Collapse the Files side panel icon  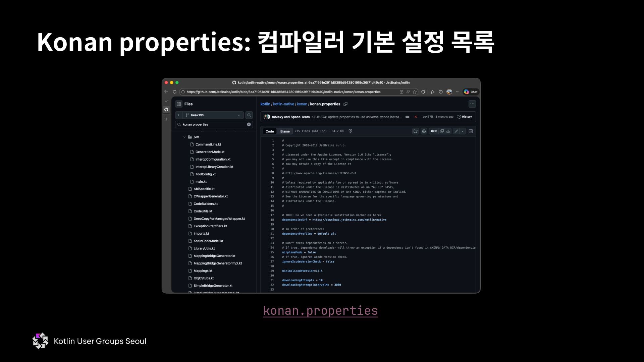[x=179, y=104]
